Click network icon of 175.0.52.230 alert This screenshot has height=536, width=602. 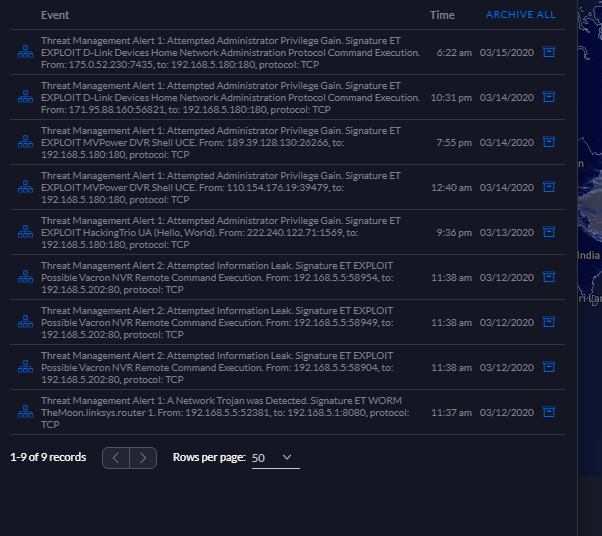pyautogui.click(x=25, y=52)
